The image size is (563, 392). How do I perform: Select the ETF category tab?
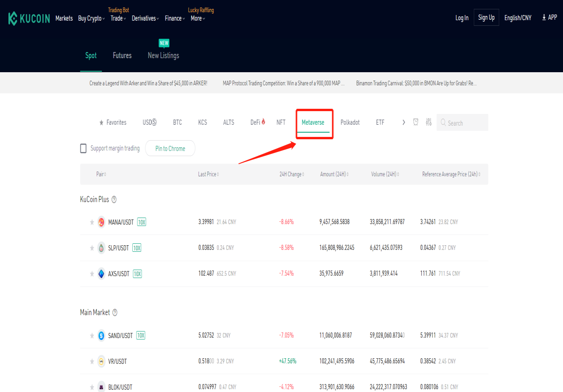(x=380, y=122)
